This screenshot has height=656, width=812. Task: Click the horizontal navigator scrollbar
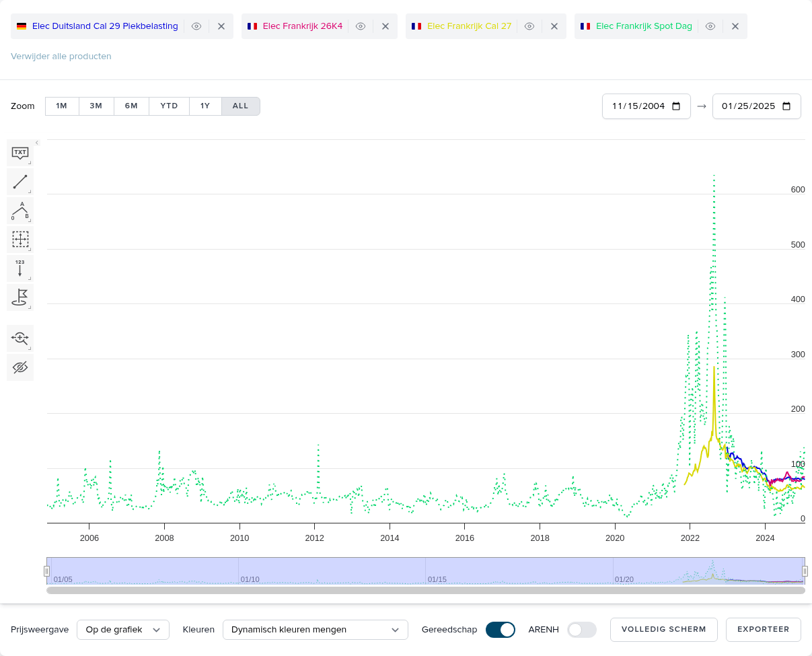pyautogui.click(x=426, y=591)
